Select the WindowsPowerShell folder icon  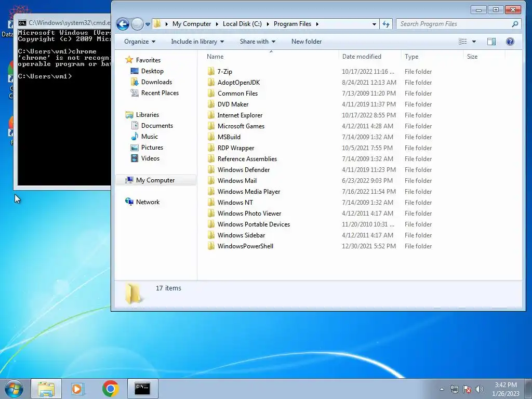tap(211, 246)
